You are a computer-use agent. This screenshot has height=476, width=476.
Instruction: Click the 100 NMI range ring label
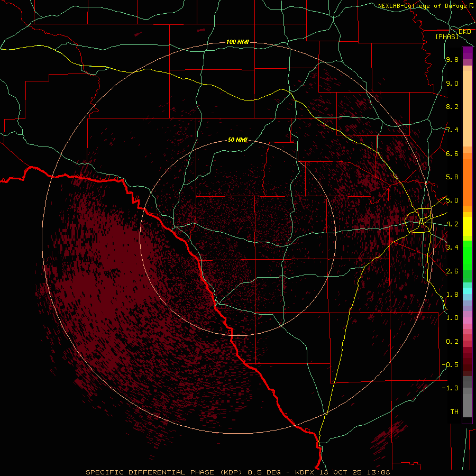[x=237, y=42]
